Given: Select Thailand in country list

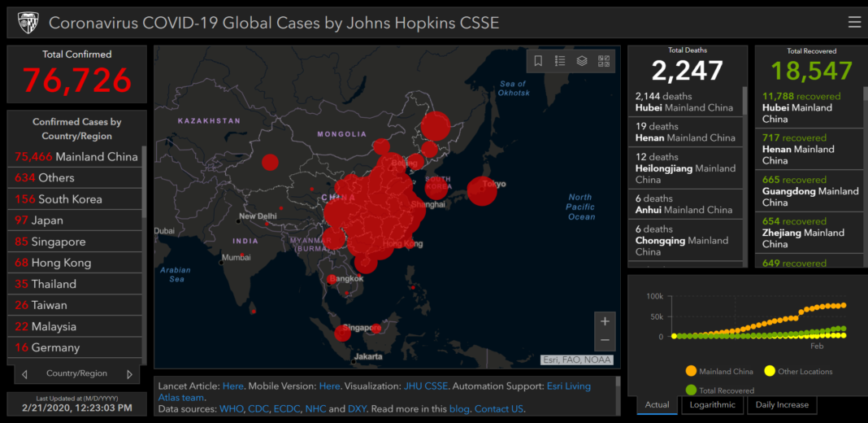Looking at the screenshot, I should (x=76, y=284).
